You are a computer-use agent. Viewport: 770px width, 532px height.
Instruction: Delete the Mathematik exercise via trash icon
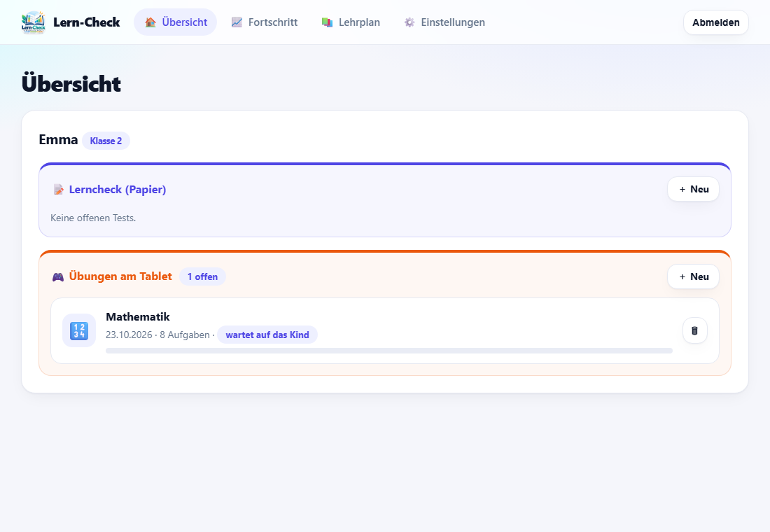point(695,330)
